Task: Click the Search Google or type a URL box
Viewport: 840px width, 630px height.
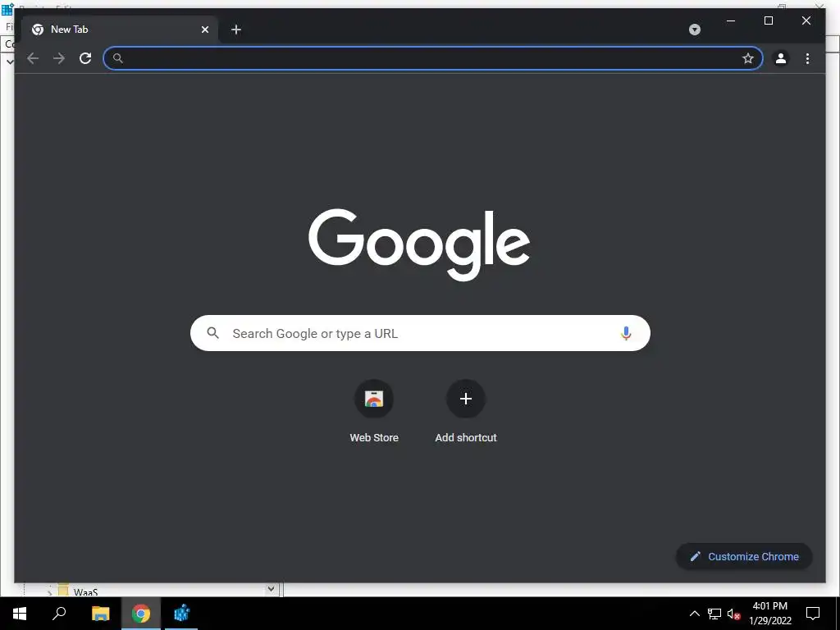Action: click(x=420, y=333)
